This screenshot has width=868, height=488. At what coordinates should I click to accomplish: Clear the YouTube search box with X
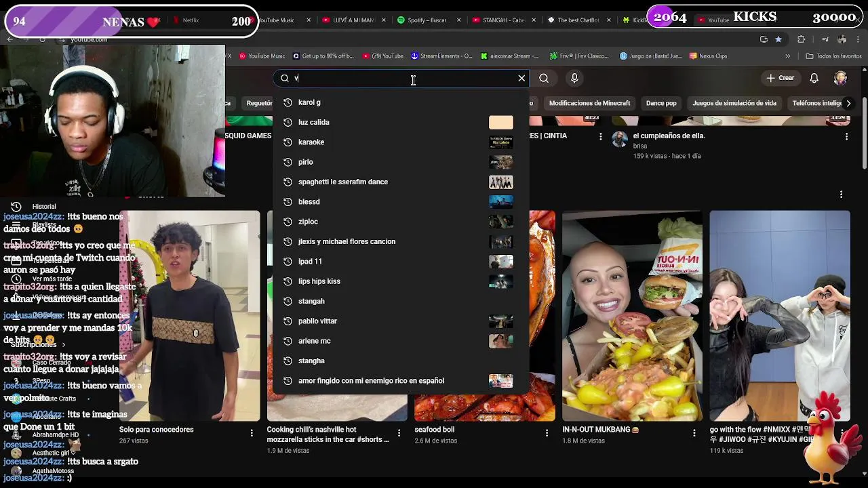point(521,79)
